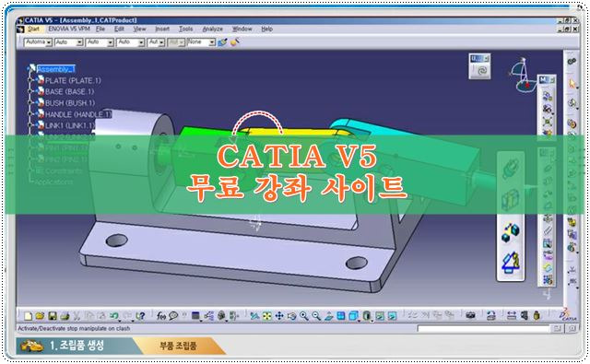Screen dimensions: 590x364
Task: Select Assembly_1 root in the tree
Action: [55, 69]
